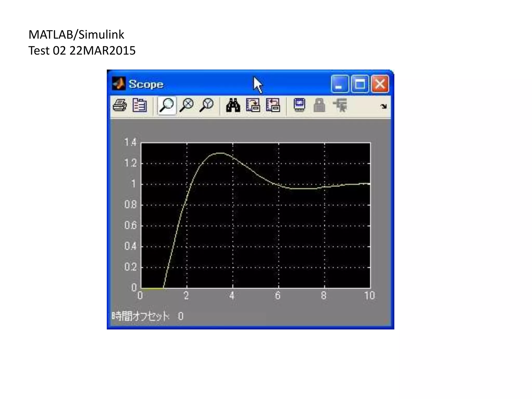Close the Scope window
This screenshot has width=532, height=399.
[x=380, y=84]
